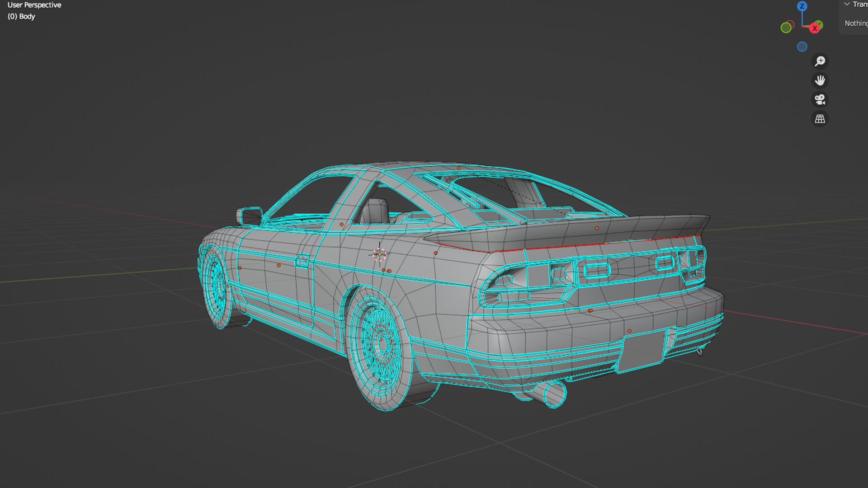Click the 'Nothing' text in sidebar
This screenshot has height=488, width=868.
(x=856, y=23)
